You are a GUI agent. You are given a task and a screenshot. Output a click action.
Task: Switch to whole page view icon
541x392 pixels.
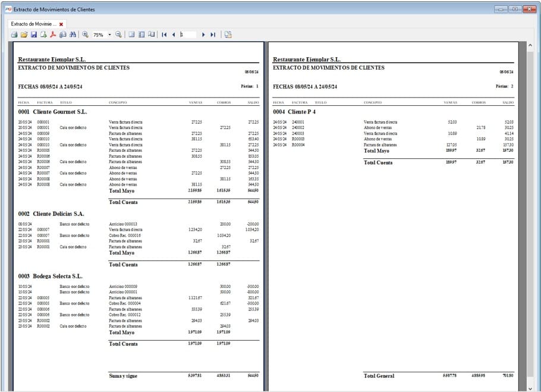[x=131, y=35]
